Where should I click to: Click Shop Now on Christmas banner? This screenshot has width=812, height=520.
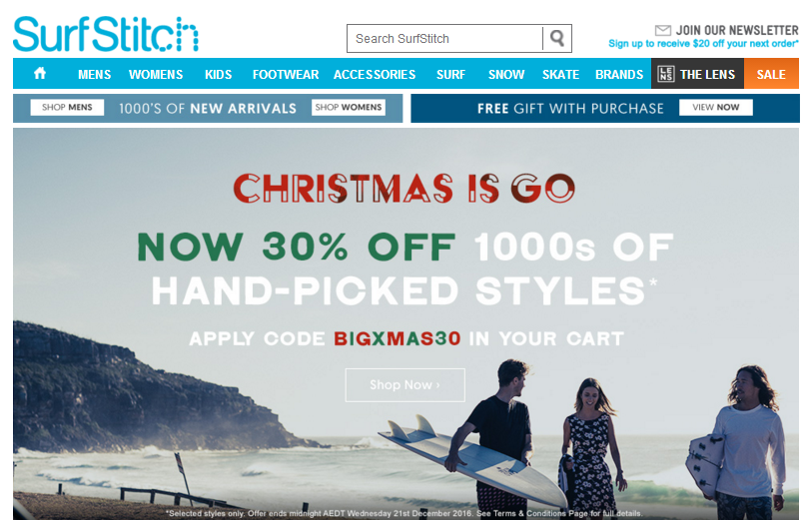[x=405, y=385]
